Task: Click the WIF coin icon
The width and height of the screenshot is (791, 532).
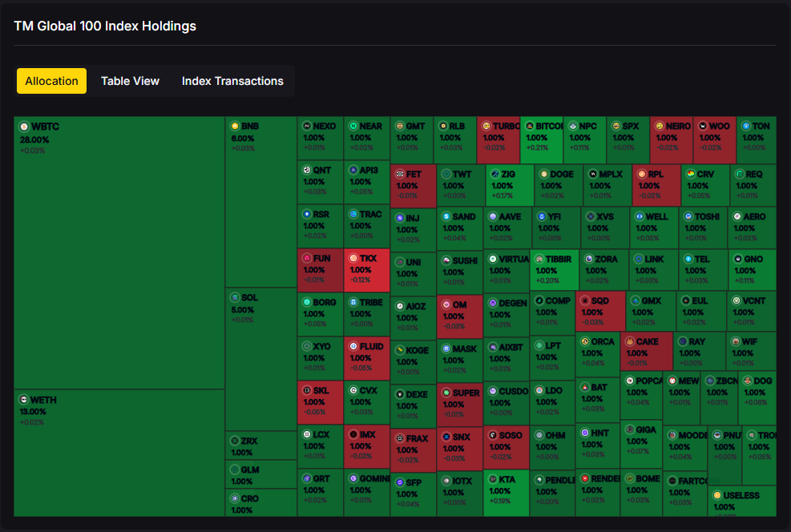Action: 736,341
